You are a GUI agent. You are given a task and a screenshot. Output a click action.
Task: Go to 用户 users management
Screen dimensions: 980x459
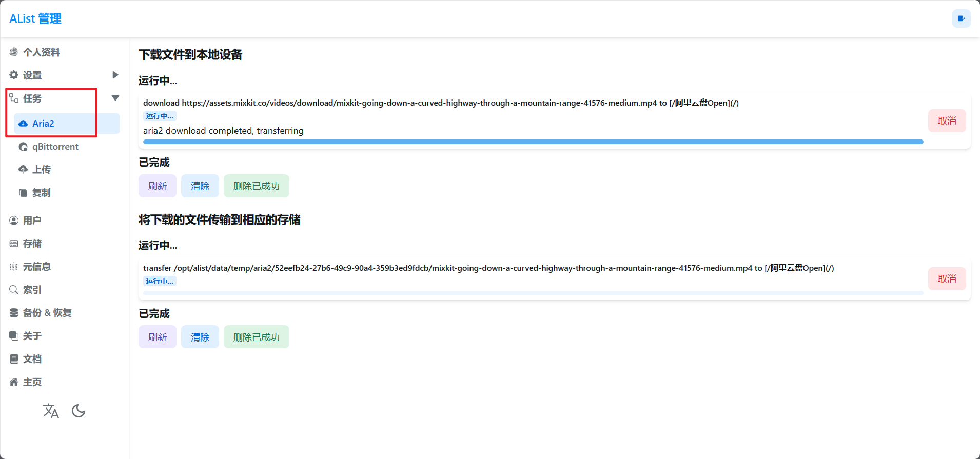[x=32, y=221]
